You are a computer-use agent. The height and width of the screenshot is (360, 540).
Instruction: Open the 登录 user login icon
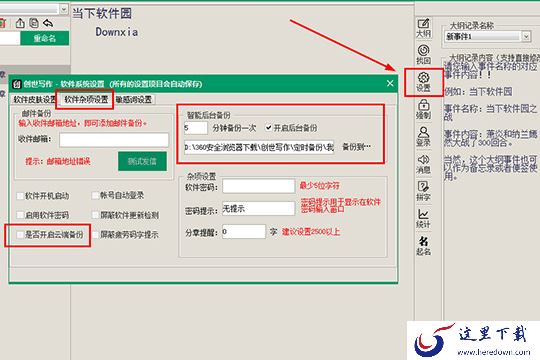pyautogui.click(x=423, y=136)
